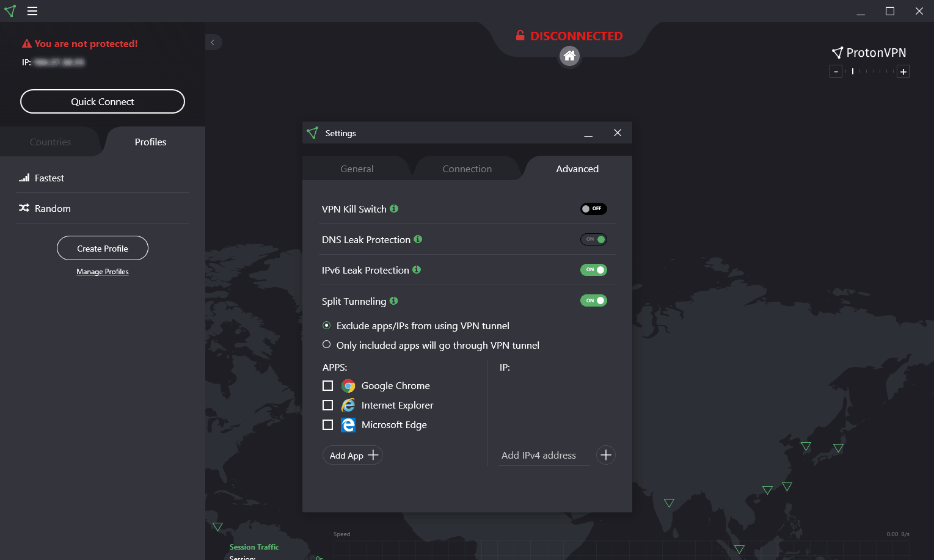Open the Connection settings tab
The height and width of the screenshot is (560, 934).
[467, 169]
